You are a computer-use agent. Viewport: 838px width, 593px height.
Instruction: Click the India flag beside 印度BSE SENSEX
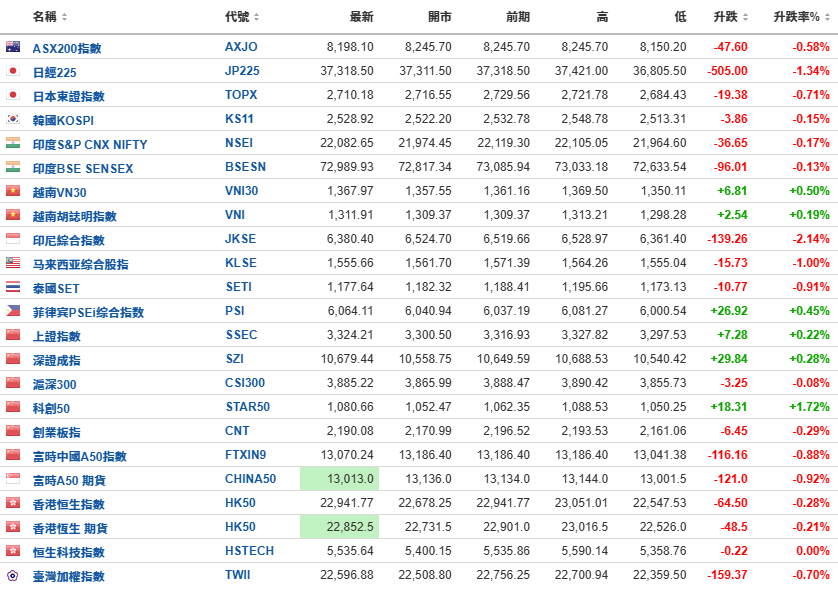13,167
